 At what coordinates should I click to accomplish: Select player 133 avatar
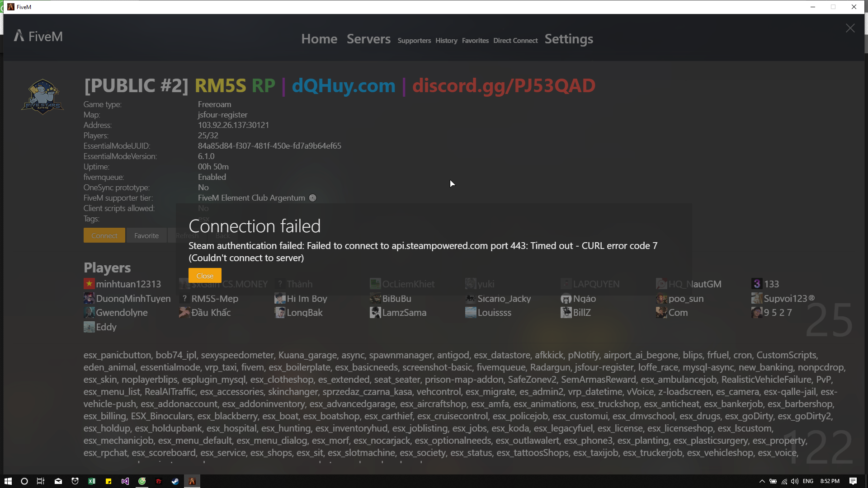point(757,284)
